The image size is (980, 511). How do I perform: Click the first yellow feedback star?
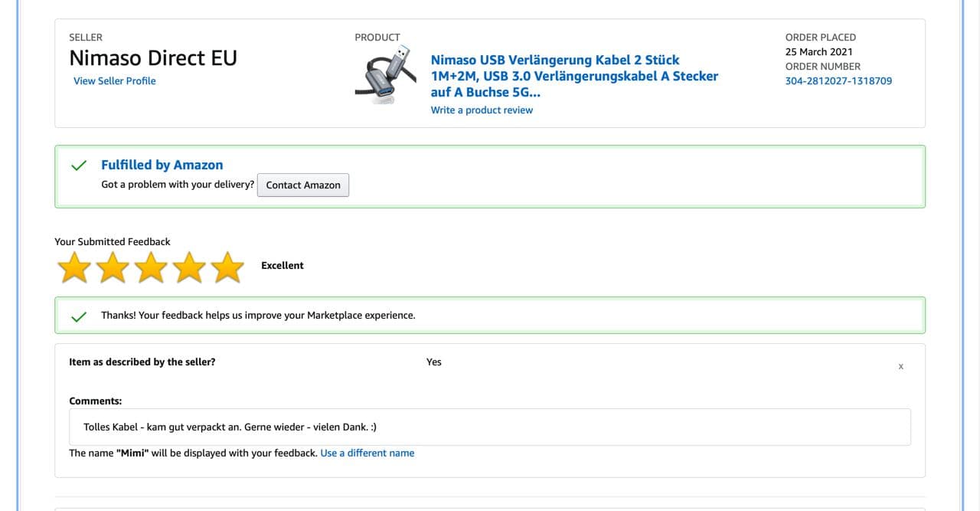point(74,267)
